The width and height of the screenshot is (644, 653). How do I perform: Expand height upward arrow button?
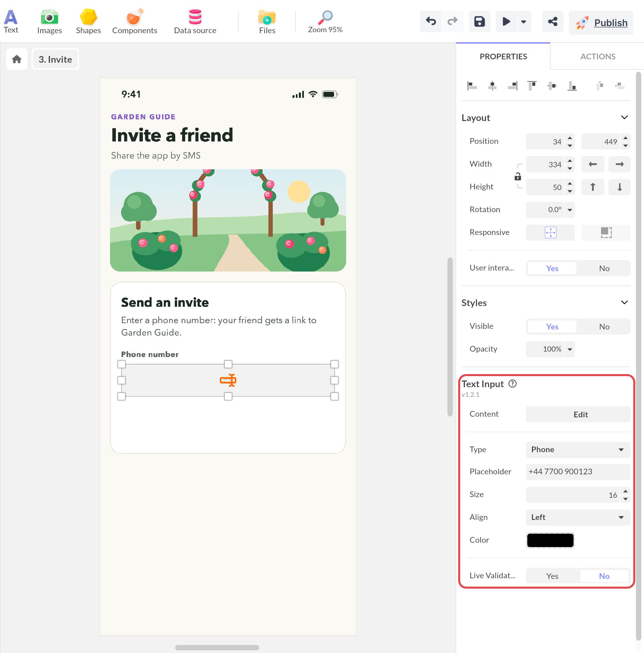[593, 187]
